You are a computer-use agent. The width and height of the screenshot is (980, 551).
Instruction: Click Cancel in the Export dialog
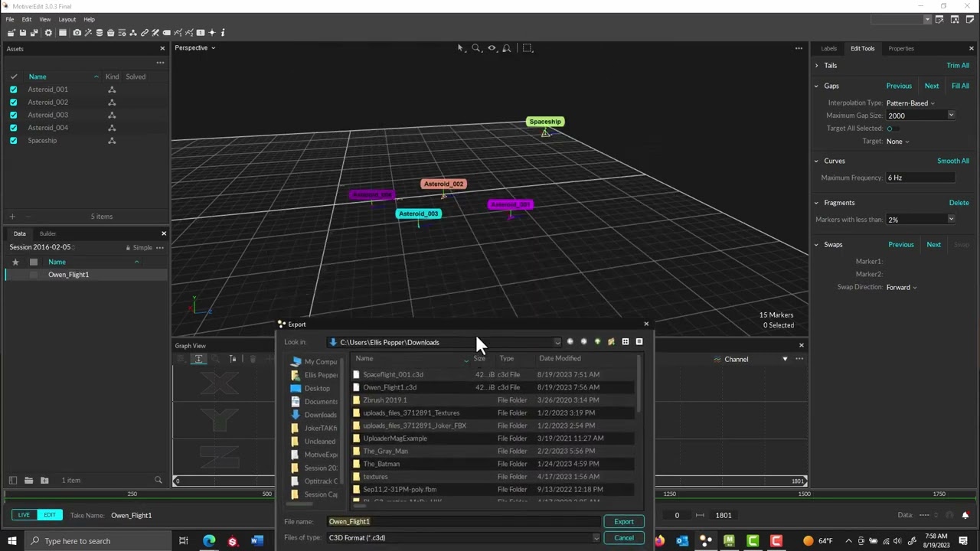click(x=624, y=538)
